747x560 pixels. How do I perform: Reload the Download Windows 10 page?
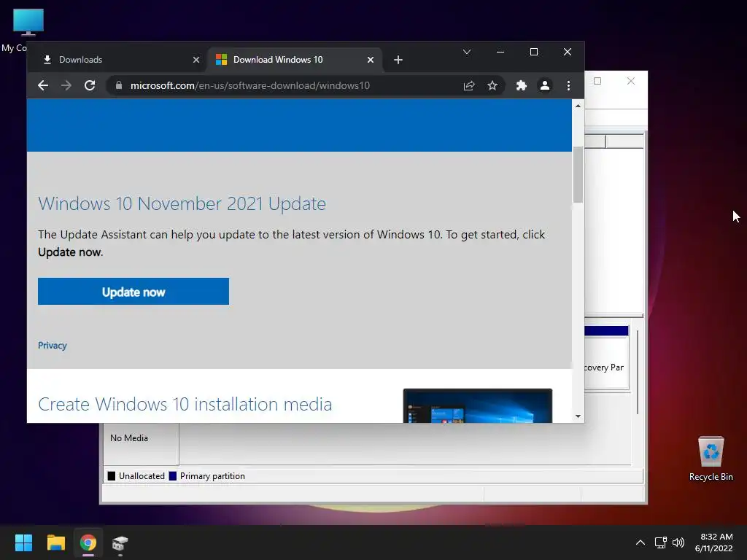tap(90, 85)
